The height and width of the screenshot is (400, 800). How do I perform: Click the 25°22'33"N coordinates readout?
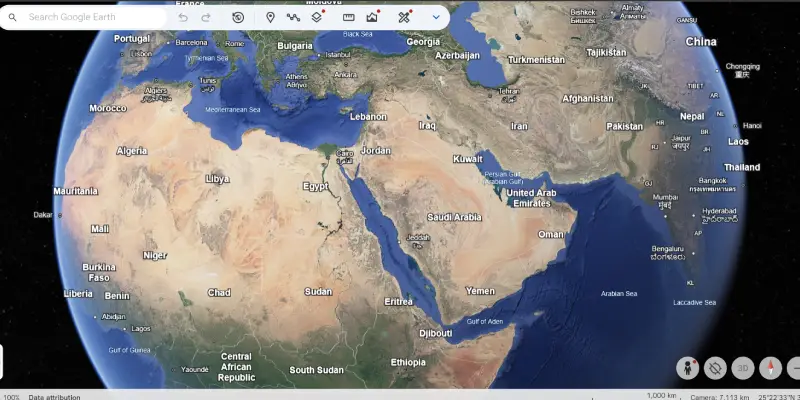pyautogui.click(x=779, y=397)
